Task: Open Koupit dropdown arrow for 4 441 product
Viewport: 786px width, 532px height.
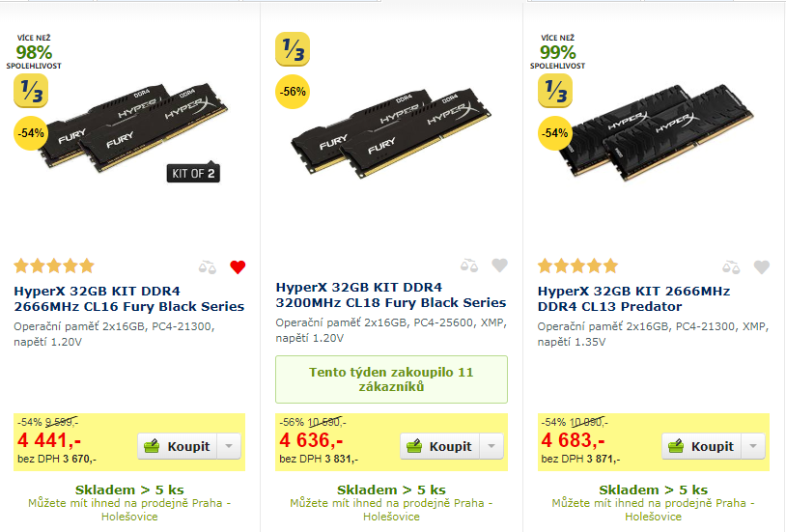Action: coord(230,446)
